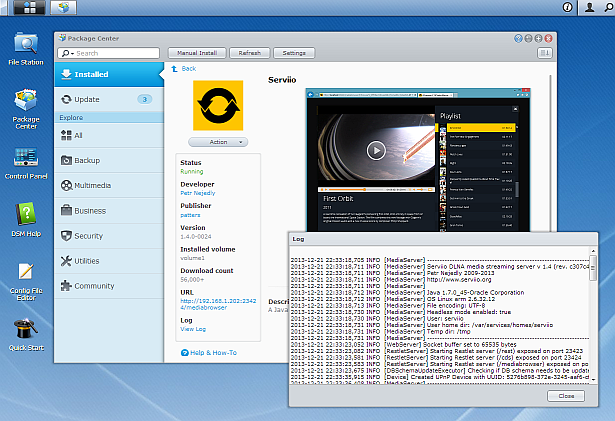Click the Manual Install button
The image size is (615, 421).
(x=197, y=53)
